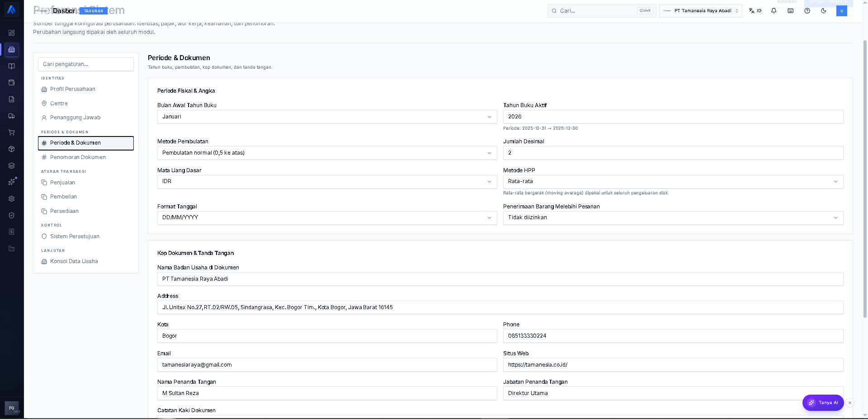This screenshot has width=868, height=419.
Task: Click the Tanya AI button
Action: pyautogui.click(x=823, y=403)
